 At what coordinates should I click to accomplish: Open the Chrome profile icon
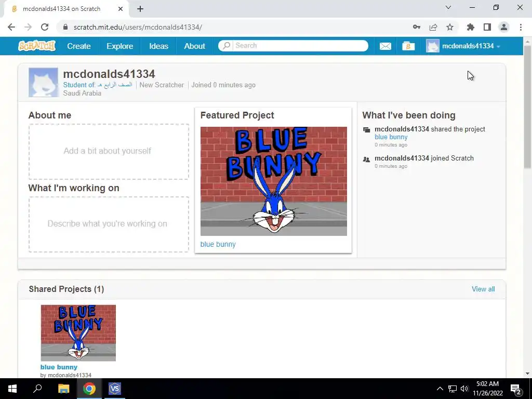tap(504, 27)
